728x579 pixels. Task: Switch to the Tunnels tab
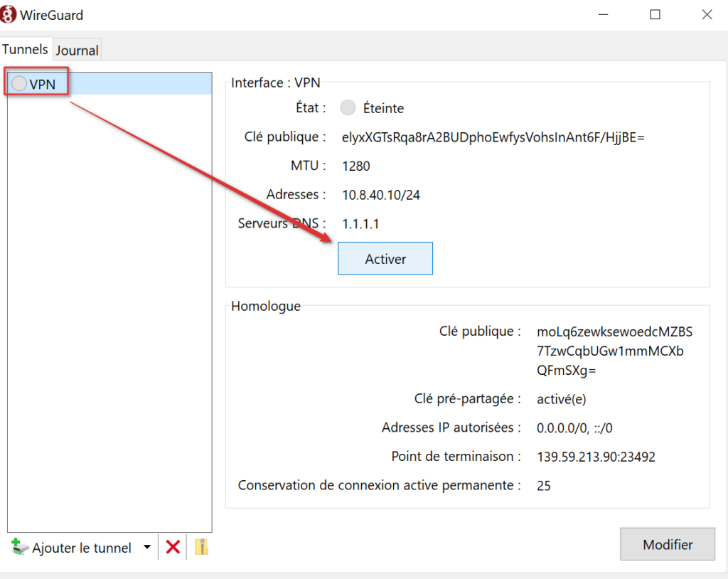(26, 49)
